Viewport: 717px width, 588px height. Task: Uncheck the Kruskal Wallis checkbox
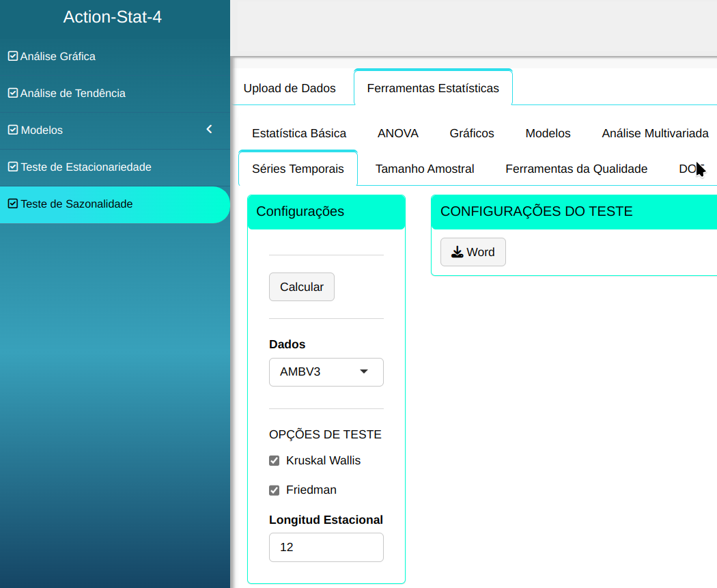pyautogui.click(x=275, y=461)
